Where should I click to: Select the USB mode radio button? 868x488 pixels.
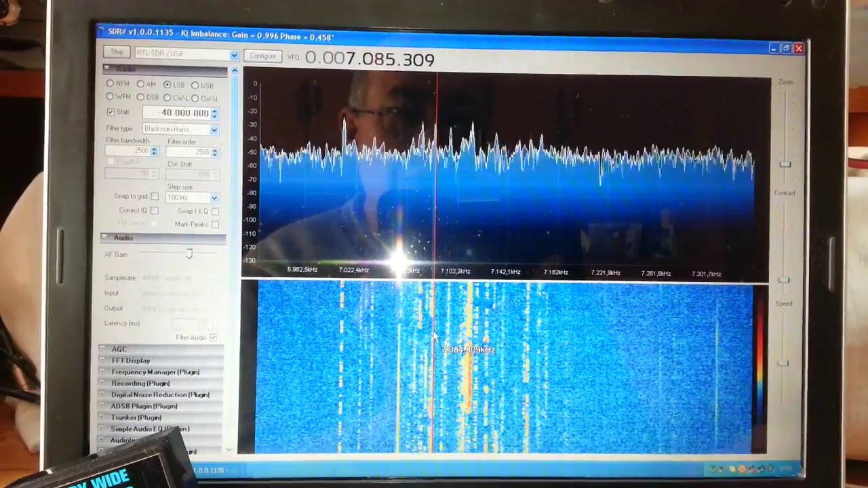195,85
